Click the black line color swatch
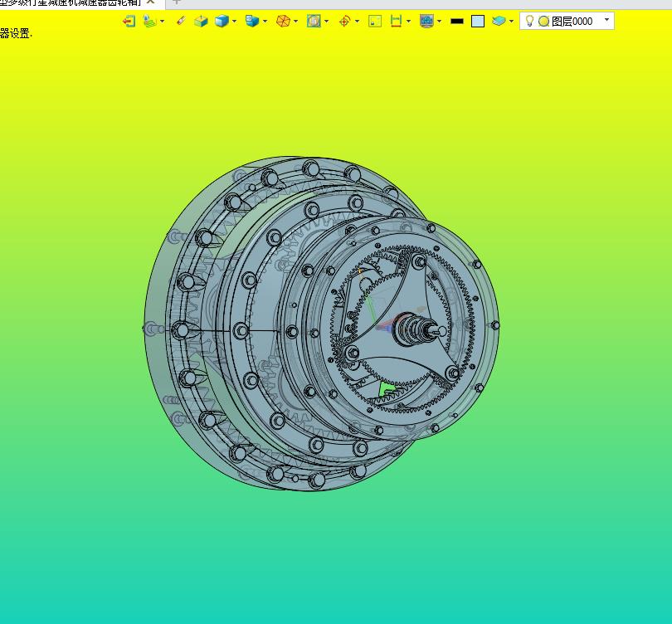This screenshot has height=624, width=672. pyautogui.click(x=457, y=21)
